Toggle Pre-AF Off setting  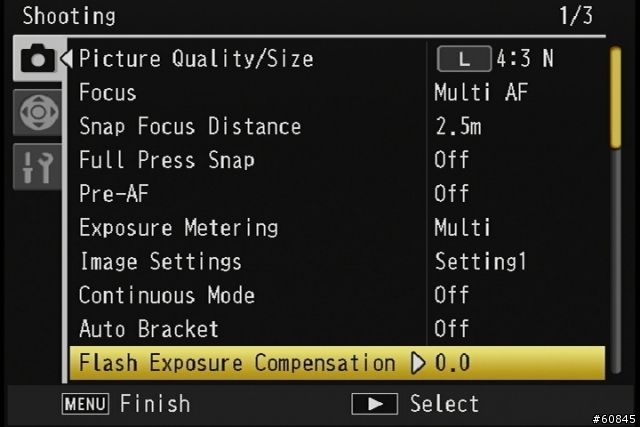[451, 193]
